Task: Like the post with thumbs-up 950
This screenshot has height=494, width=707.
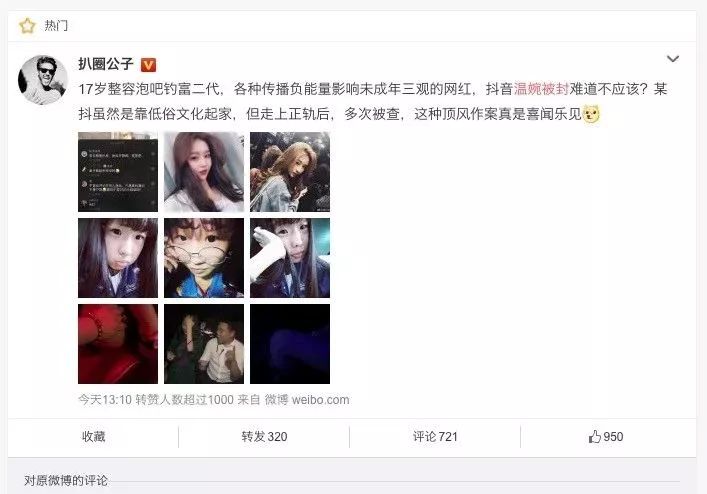Action: click(606, 436)
